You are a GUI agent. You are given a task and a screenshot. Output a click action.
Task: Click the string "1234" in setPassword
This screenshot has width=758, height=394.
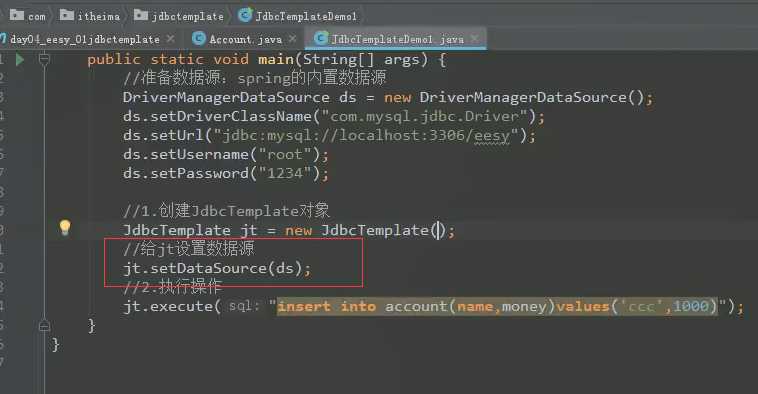[x=285, y=174]
